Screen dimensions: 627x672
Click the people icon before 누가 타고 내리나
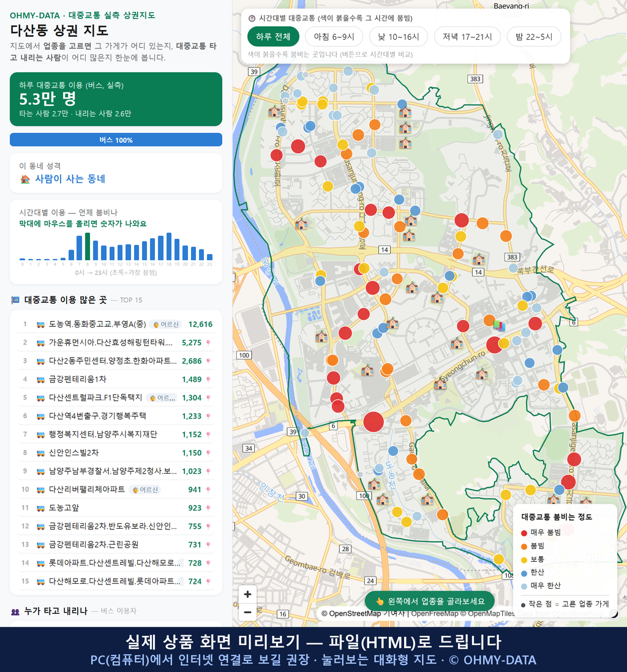(x=15, y=611)
